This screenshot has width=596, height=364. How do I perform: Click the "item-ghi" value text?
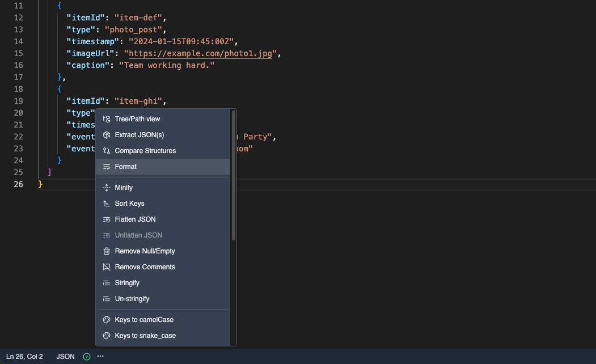138,101
